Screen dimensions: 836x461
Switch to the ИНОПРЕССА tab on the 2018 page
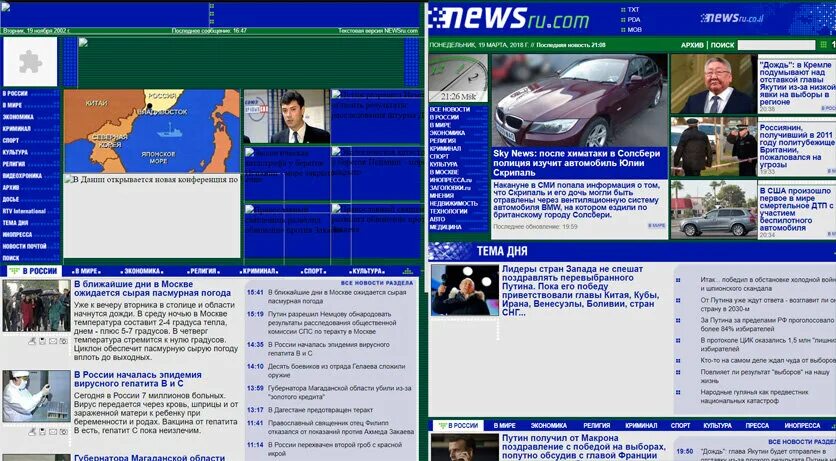802,426
